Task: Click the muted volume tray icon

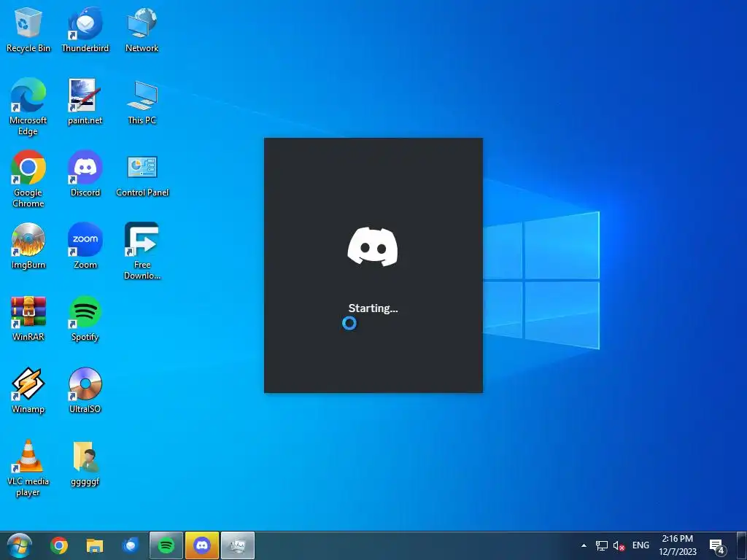Action: click(619, 545)
